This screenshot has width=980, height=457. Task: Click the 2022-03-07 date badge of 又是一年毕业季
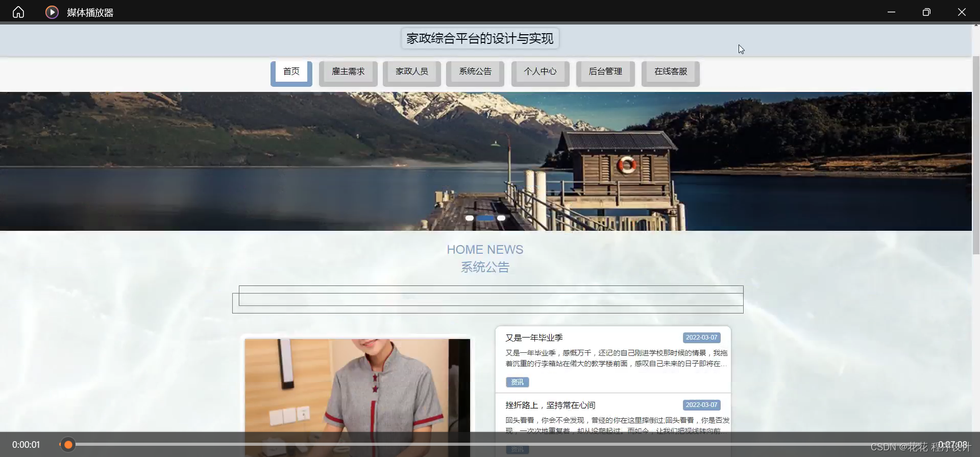coord(701,338)
